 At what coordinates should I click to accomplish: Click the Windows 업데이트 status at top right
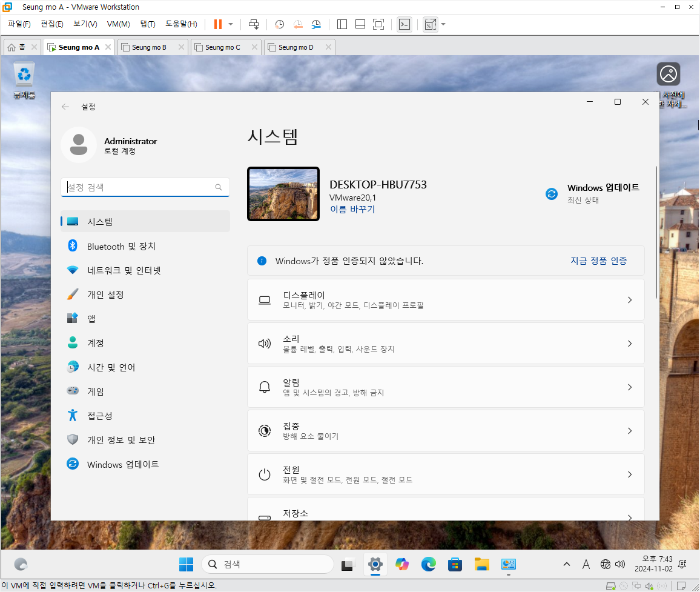pos(592,193)
